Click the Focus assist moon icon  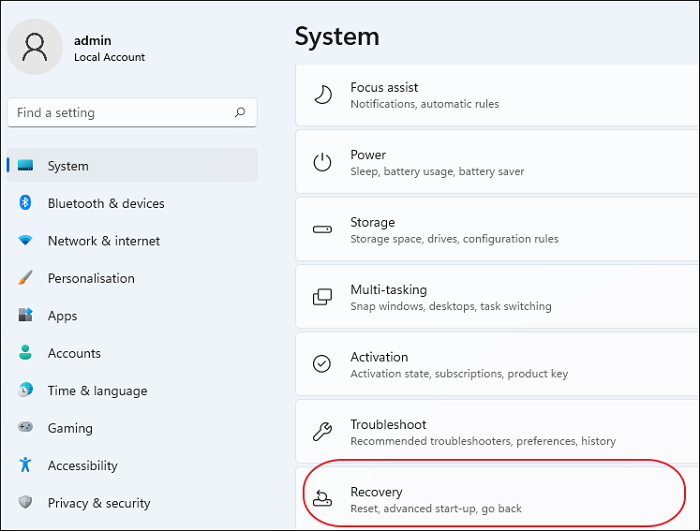click(x=322, y=95)
